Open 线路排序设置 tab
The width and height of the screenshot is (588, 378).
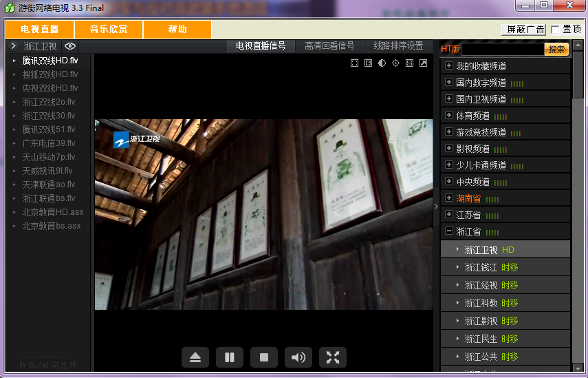coord(398,46)
